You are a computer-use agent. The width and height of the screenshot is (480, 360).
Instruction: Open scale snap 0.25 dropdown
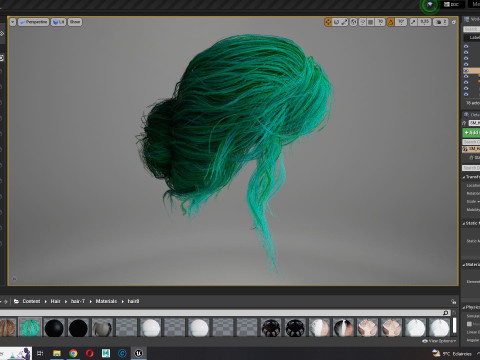[424, 22]
